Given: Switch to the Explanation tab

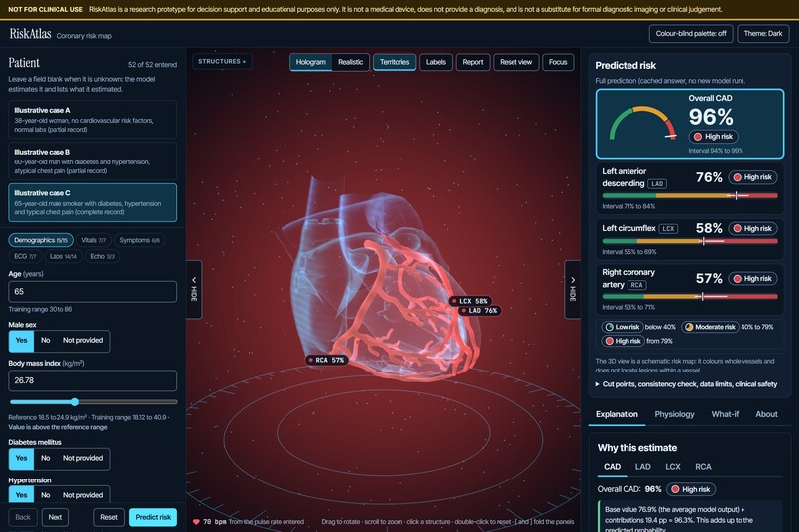Looking at the screenshot, I should (617, 414).
